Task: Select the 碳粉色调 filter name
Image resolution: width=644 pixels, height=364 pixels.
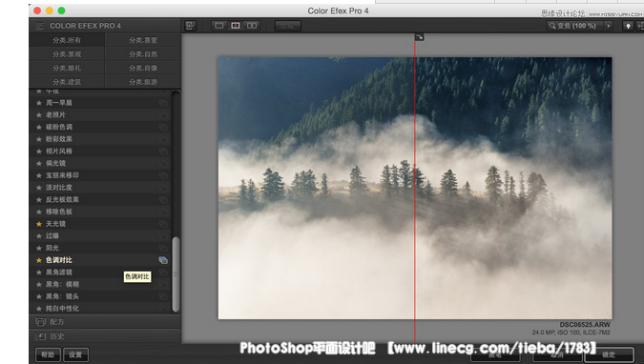Action: [59, 128]
